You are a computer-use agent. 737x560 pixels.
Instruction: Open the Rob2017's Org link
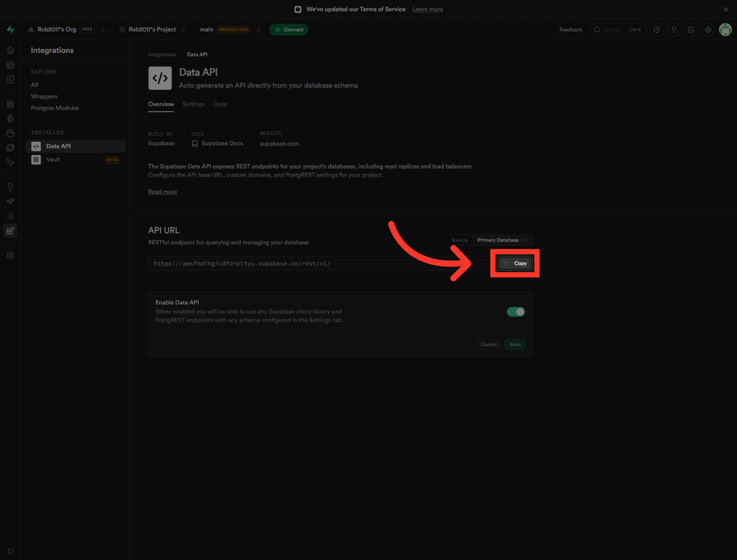click(x=57, y=30)
